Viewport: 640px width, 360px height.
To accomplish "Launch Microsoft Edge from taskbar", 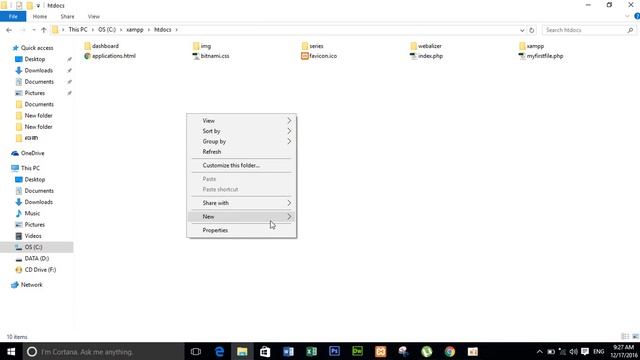I will [x=219, y=351].
